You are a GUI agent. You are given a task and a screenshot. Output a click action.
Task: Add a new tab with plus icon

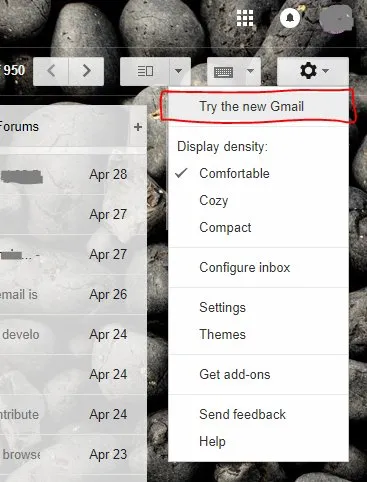pyautogui.click(x=138, y=127)
